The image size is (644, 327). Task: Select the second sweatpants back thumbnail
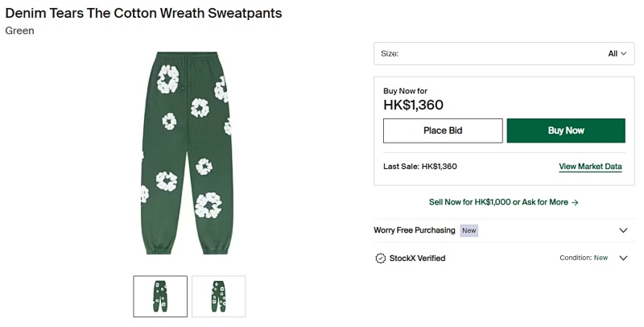(218, 296)
